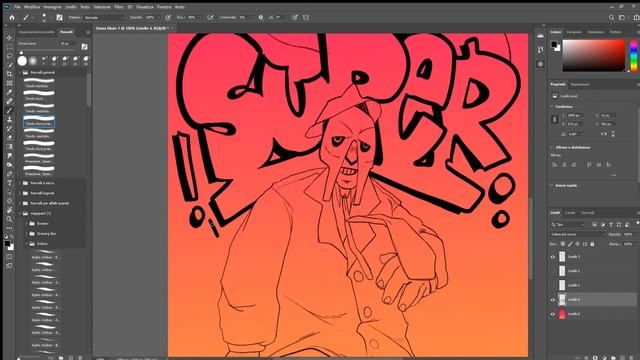This screenshot has height=360, width=640.
Task: Select the Zoom tool
Action: [9, 219]
